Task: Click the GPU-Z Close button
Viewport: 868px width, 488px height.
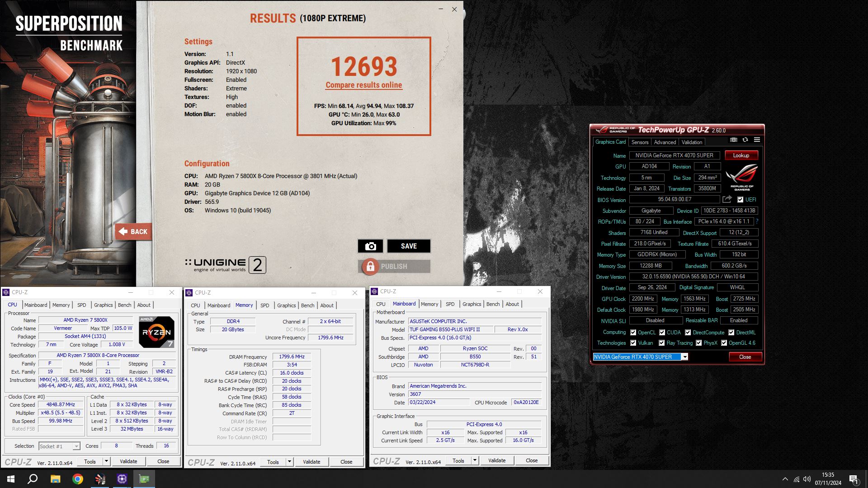Action: click(x=745, y=357)
